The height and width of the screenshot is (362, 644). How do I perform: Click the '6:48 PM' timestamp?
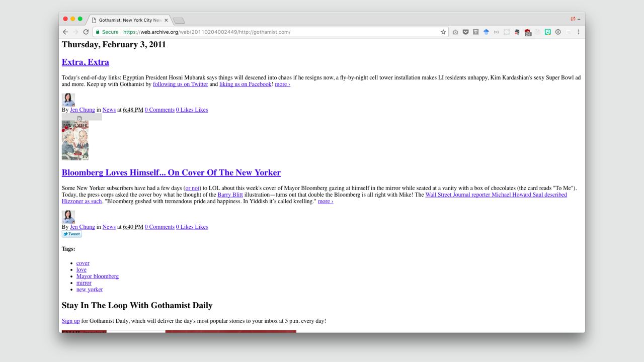pos(133,110)
